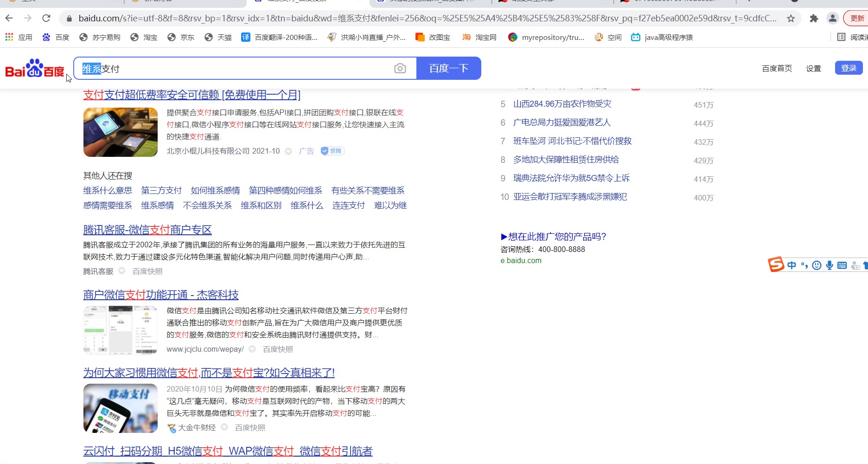This screenshot has height=464, width=868.
Task: Search related term 难以为继
Action: [x=390, y=206]
